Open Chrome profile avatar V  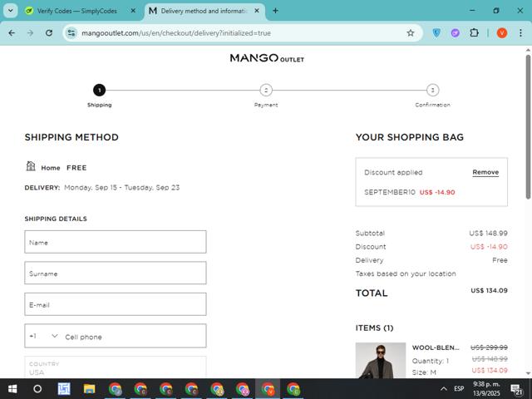(502, 33)
